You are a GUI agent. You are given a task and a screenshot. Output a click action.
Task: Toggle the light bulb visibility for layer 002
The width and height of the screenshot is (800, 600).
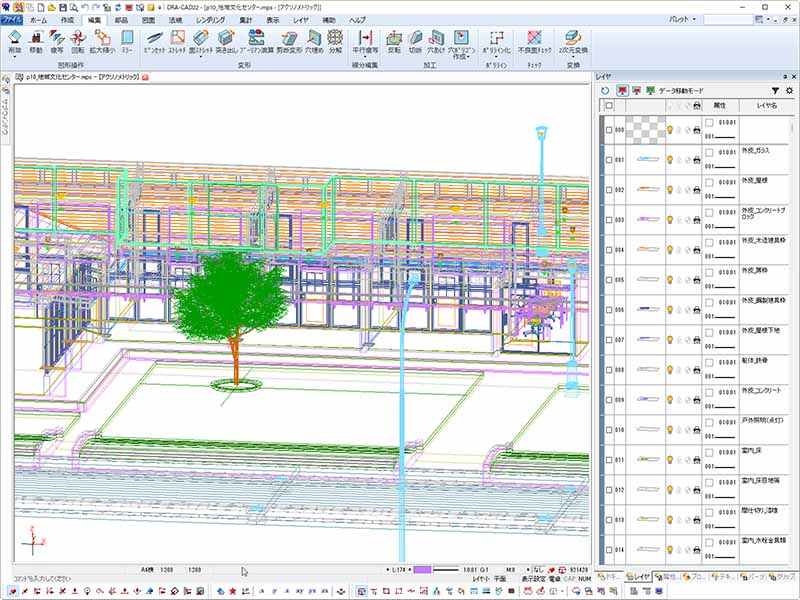coord(670,190)
